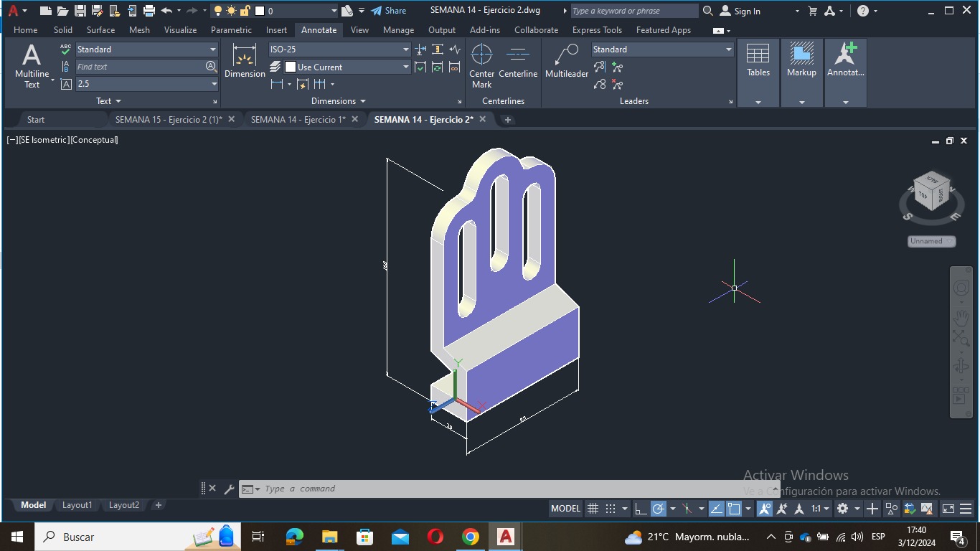Toggle polar tracking in status bar
980x551 pixels.
[659, 509]
